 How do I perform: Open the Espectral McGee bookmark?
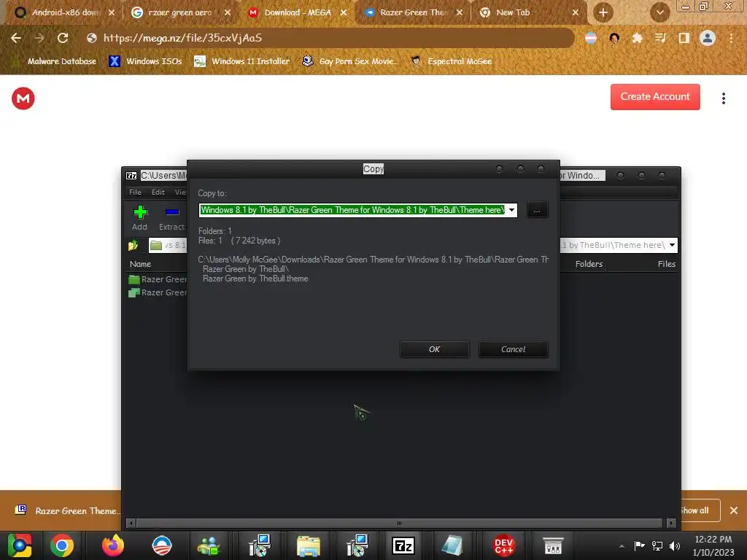(x=451, y=61)
